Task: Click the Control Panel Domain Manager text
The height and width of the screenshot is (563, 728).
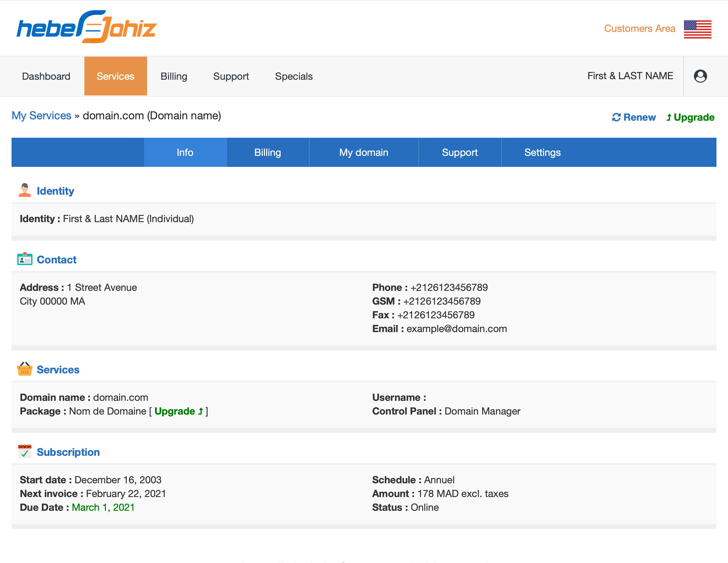Action: click(482, 411)
